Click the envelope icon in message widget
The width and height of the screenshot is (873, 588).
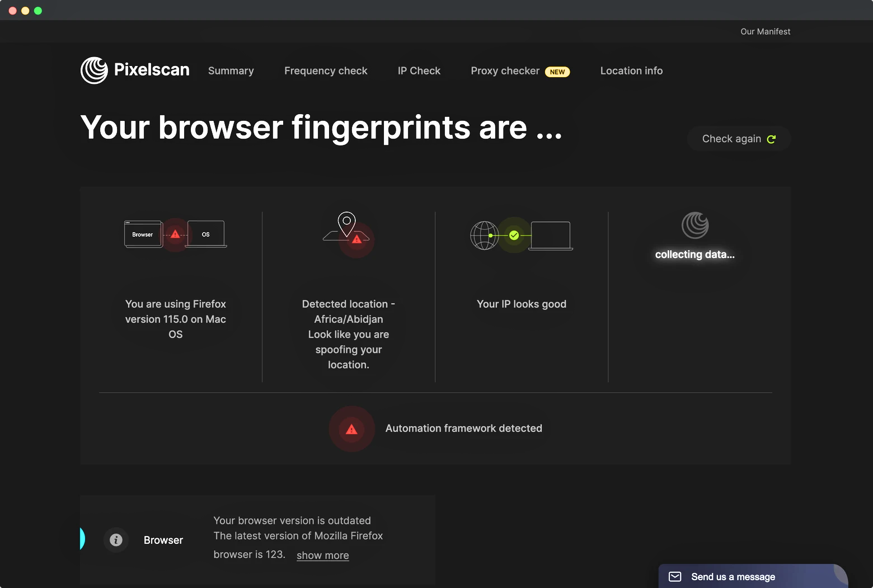(x=675, y=577)
